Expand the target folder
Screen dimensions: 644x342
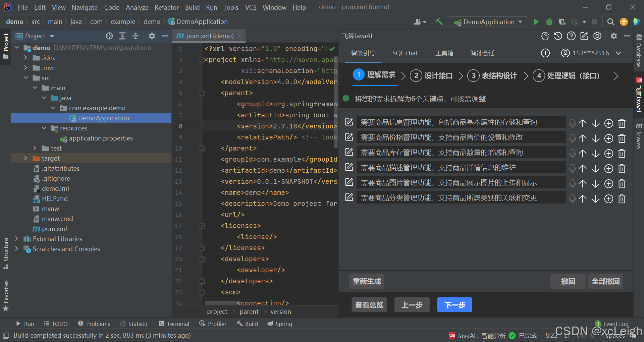tap(25, 158)
